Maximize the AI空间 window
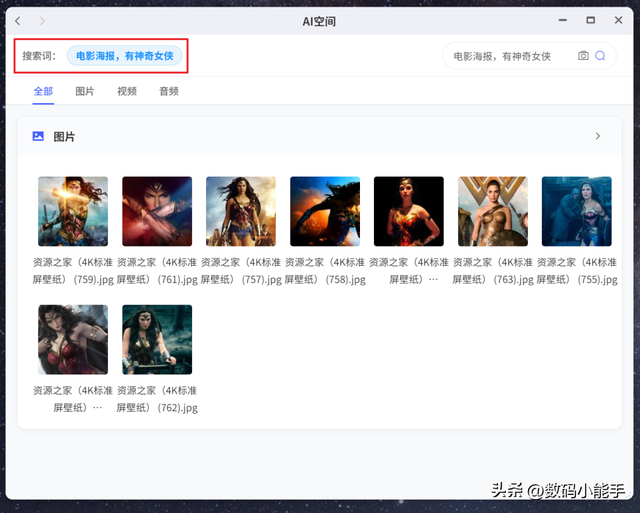This screenshot has height=513, width=640. (591, 21)
